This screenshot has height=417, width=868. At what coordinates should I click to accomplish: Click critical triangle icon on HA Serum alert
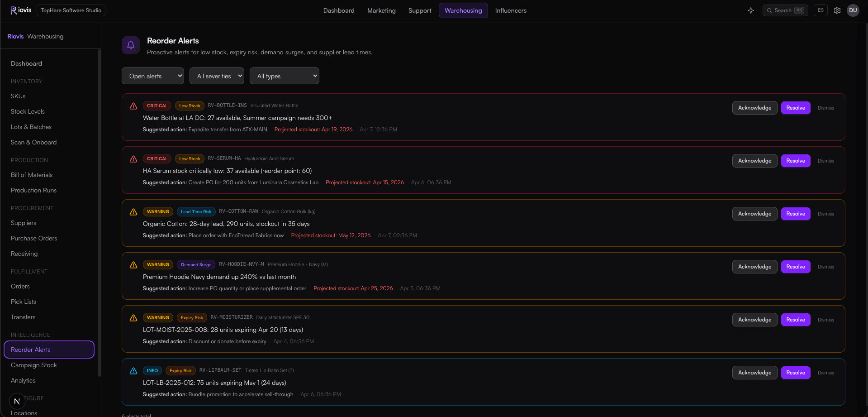pyautogui.click(x=133, y=159)
